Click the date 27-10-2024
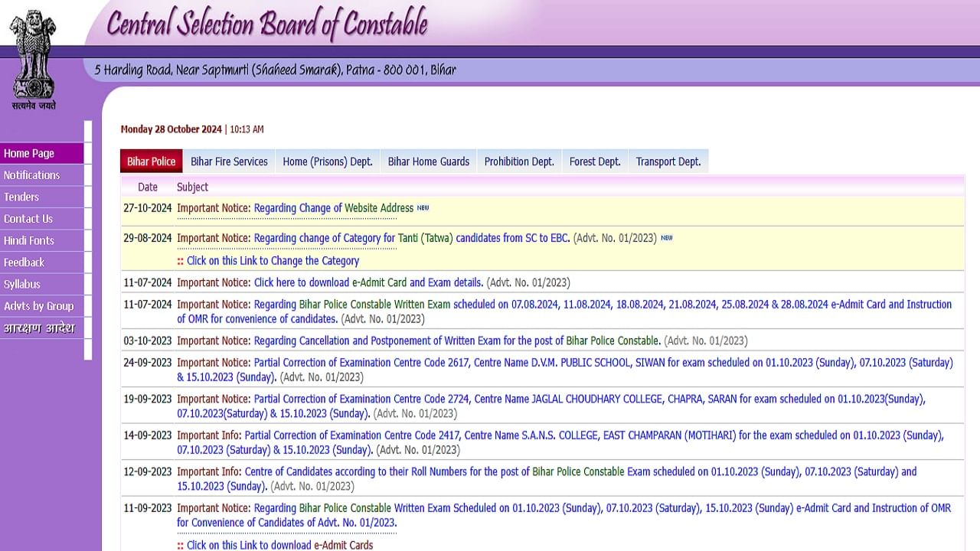This screenshot has height=551, width=980. pyautogui.click(x=148, y=208)
